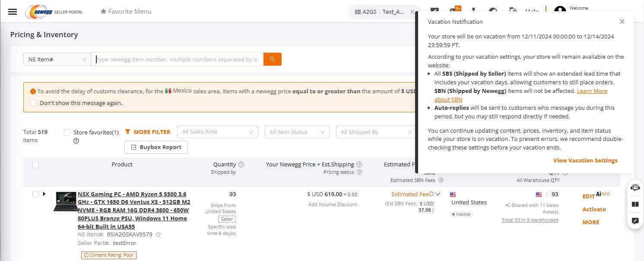Click the Shared with 11 Sales Areas icon
This screenshot has width=644, height=261.
[508, 205]
